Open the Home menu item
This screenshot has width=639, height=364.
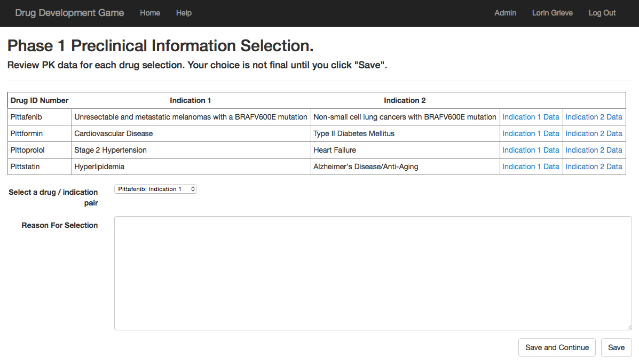pyautogui.click(x=150, y=13)
